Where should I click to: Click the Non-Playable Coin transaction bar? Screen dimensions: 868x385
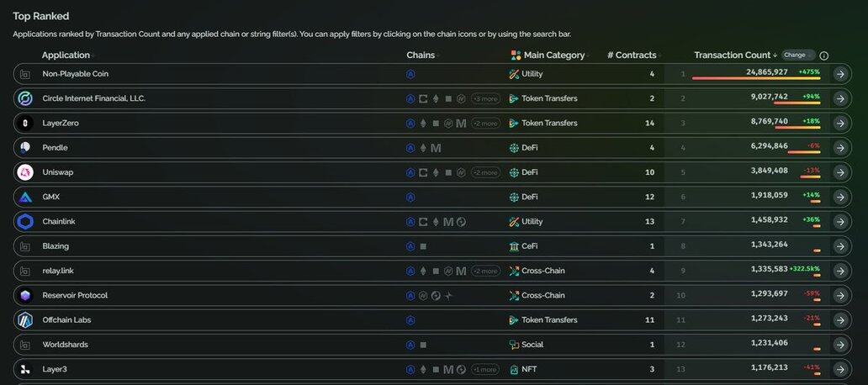(756, 78)
